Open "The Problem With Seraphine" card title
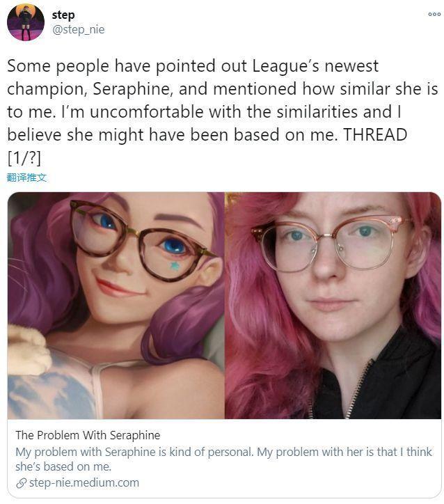The height and width of the screenshot is (504, 444). click(x=88, y=435)
